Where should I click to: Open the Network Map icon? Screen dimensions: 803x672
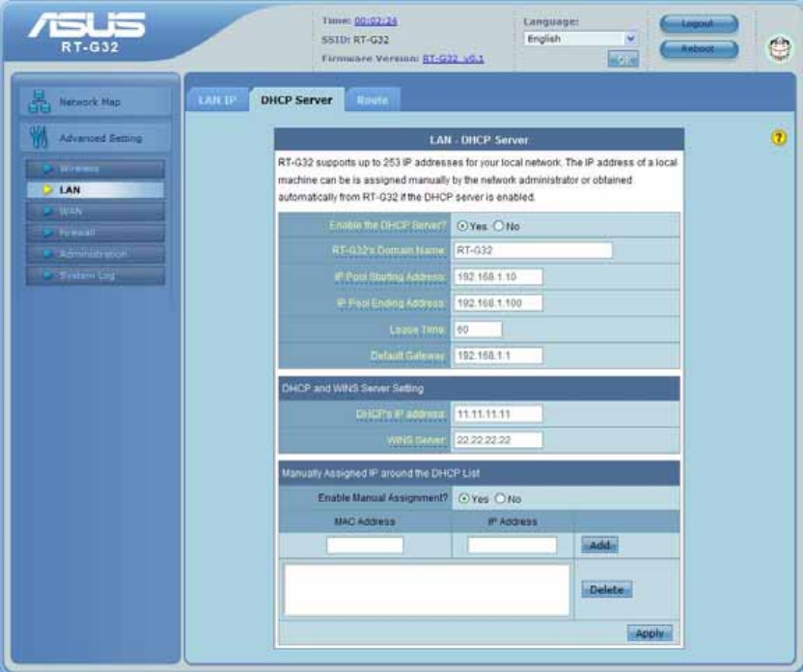click(39, 102)
